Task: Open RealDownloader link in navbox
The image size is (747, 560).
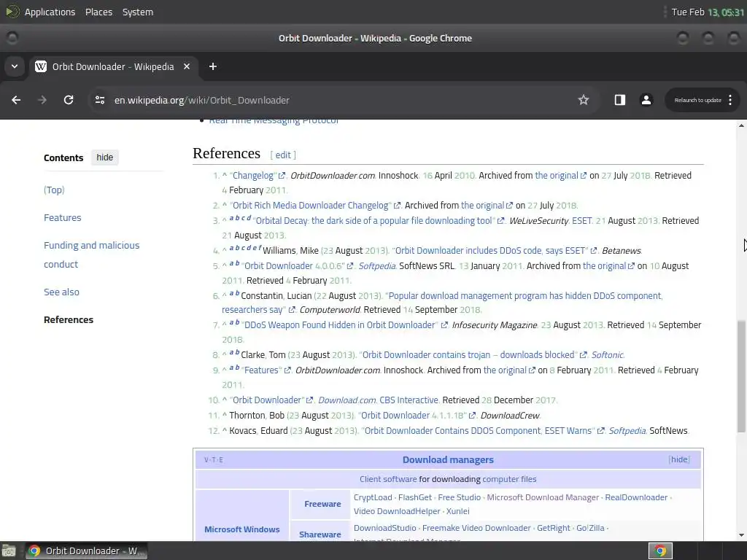Action: tap(636, 497)
